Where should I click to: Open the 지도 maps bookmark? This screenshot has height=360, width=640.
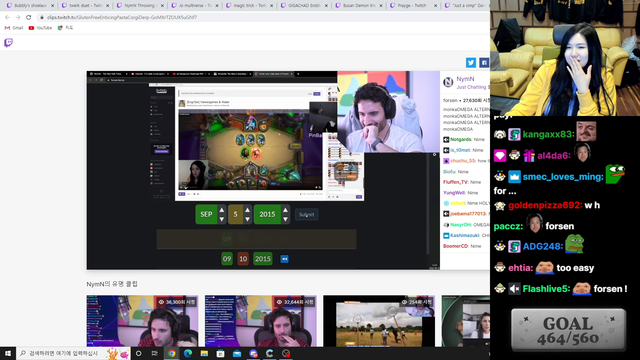(65, 28)
